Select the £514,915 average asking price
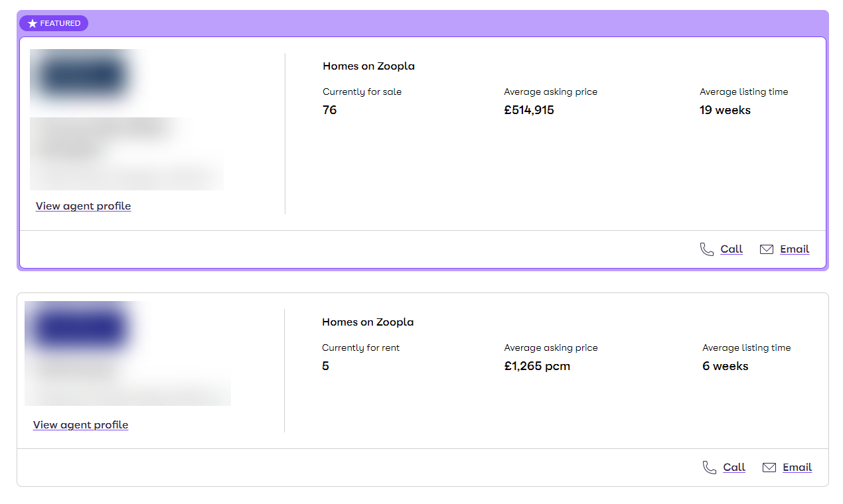Viewport: 843px width, 504px height. (x=529, y=110)
